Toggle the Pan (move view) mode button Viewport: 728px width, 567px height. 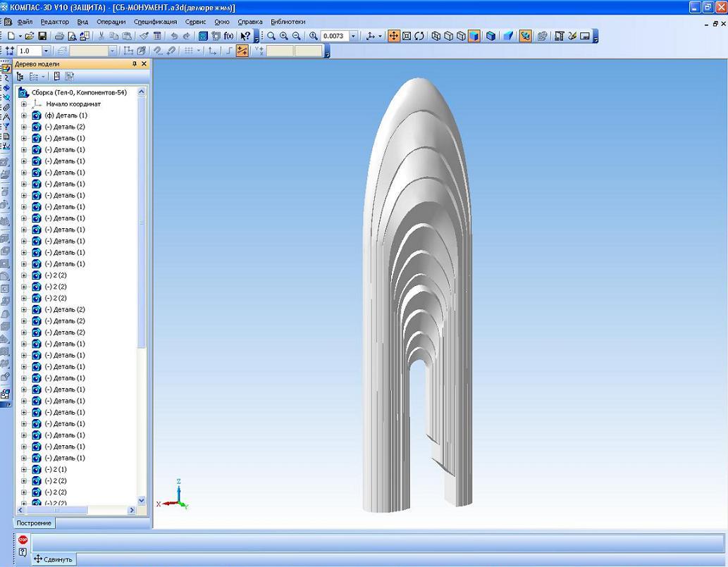[x=394, y=36]
